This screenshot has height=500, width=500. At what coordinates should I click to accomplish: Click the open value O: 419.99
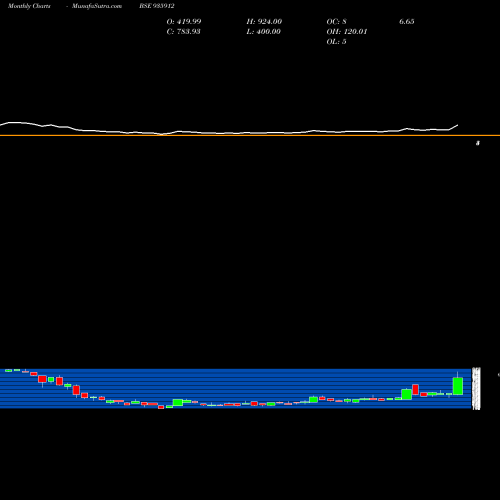[x=184, y=22]
